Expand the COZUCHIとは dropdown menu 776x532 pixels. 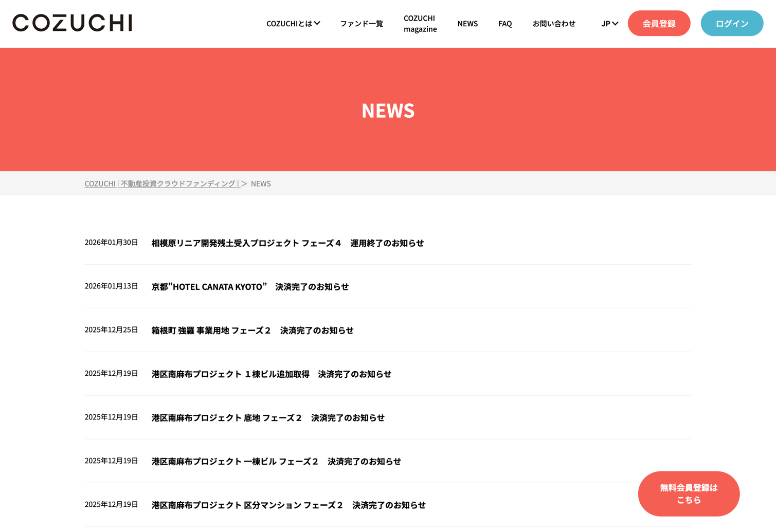pyautogui.click(x=293, y=24)
